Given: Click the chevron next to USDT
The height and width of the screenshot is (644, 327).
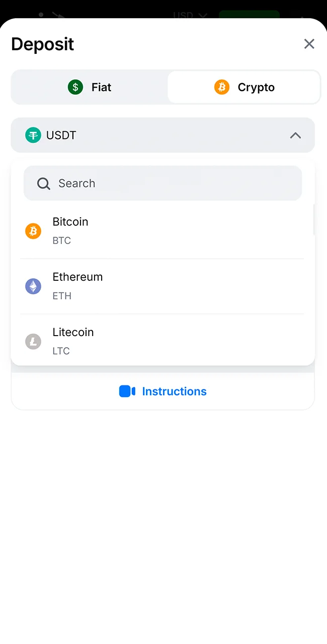Looking at the screenshot, I should (295, 135).
